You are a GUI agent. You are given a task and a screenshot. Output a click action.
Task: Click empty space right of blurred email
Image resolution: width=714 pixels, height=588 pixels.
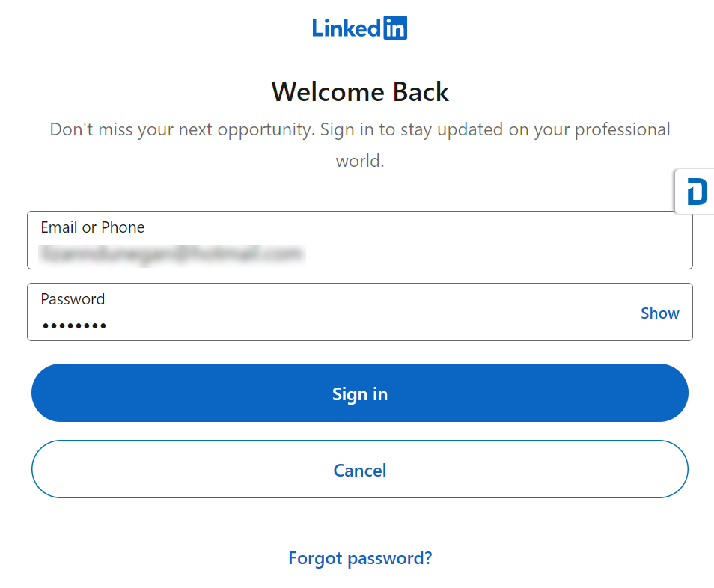(496, 254)
